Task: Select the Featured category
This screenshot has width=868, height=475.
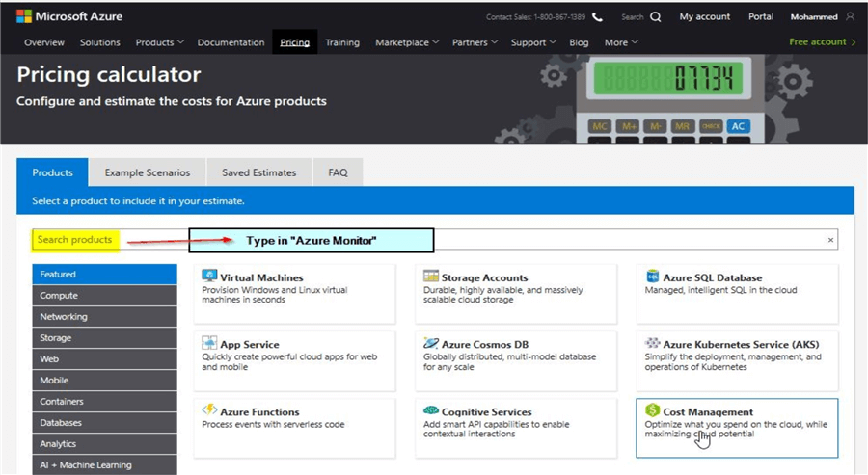Action: [104, 275]
